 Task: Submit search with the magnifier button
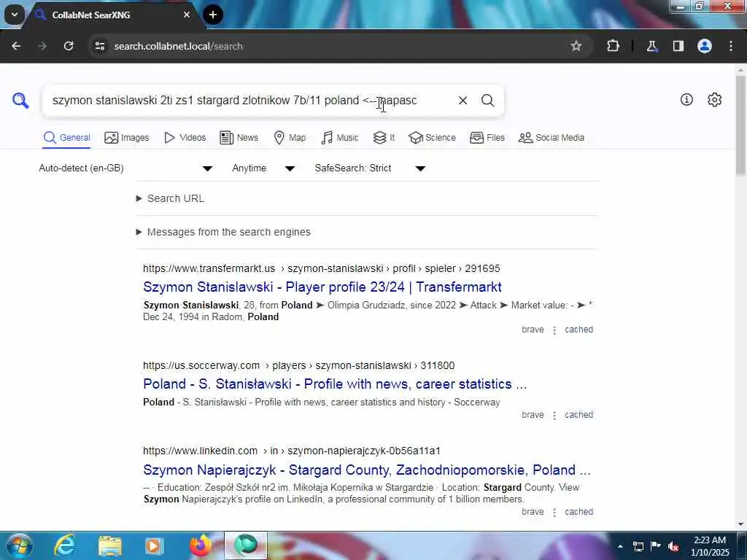pyautogui.click(x=487, y=101)
